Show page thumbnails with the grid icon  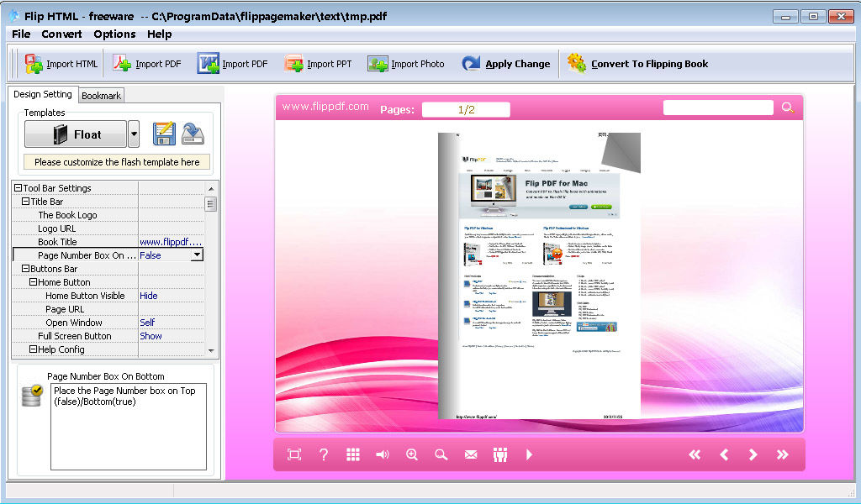[353, 454]
